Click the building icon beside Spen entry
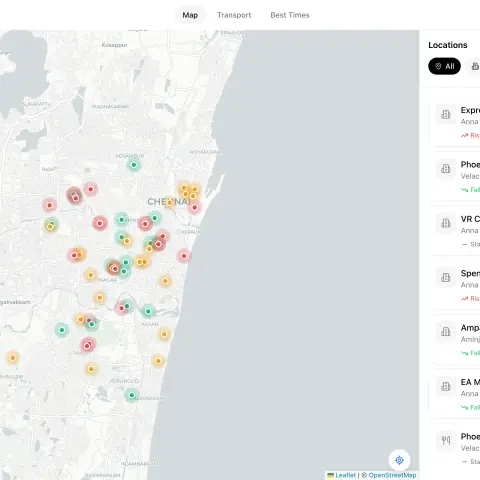 [x=446, y=277]
